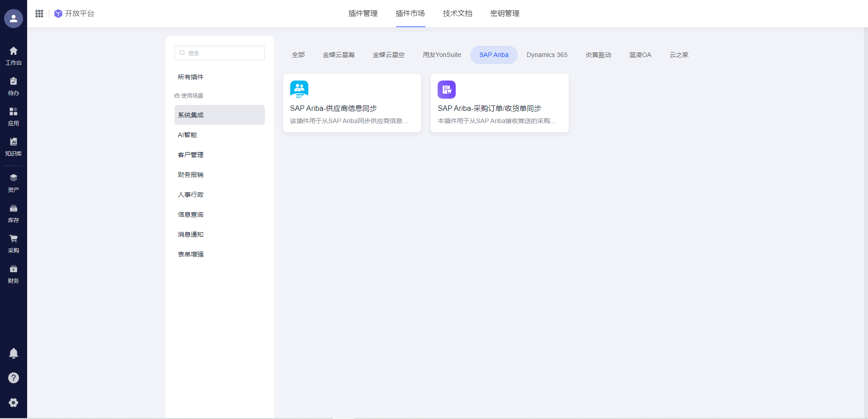Open the 知识库 knowledge base icon
The width and height of the screenshot is (868, 419).
[x=14, y=146]
